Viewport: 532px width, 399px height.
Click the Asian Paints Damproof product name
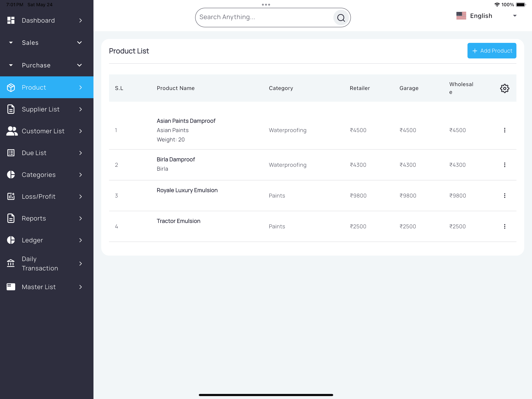186,121
